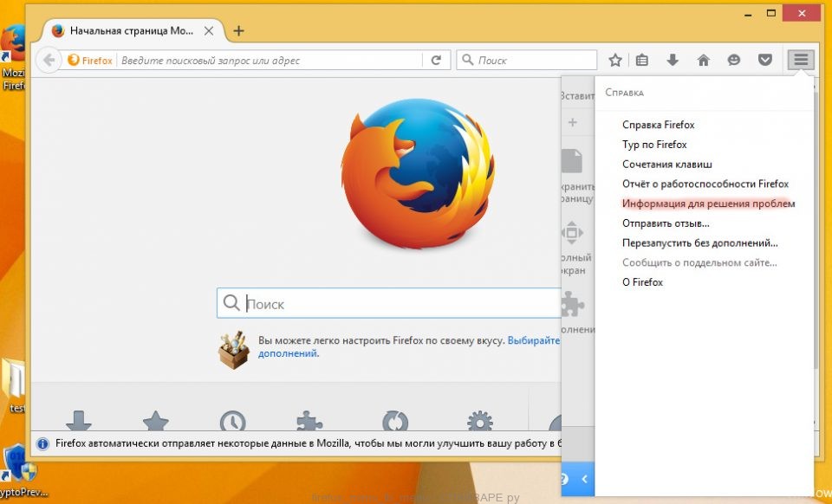Open sync icon at page bottom
The image size is (832, 504).
pos(395,420)
